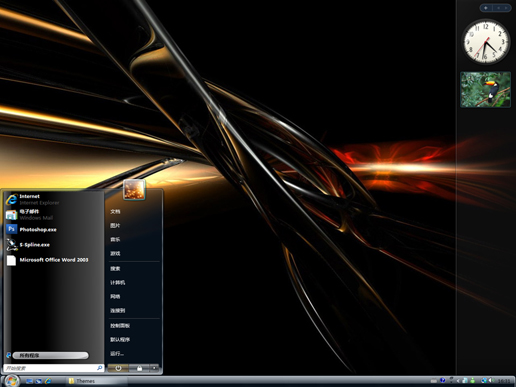Click Switch between windows in Quick Launch
The image size is (516, 387).
[39, 381]
